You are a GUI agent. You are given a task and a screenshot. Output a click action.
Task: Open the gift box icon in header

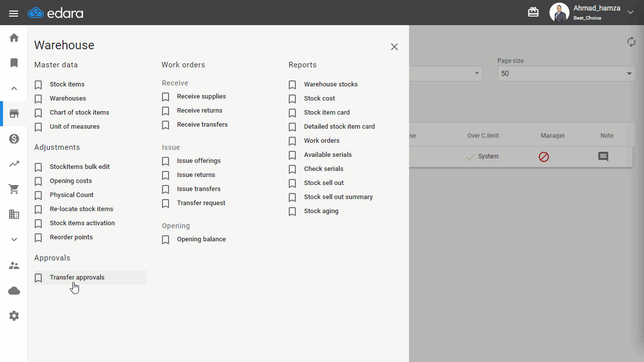pyautogui.click(x=533, y=12)
